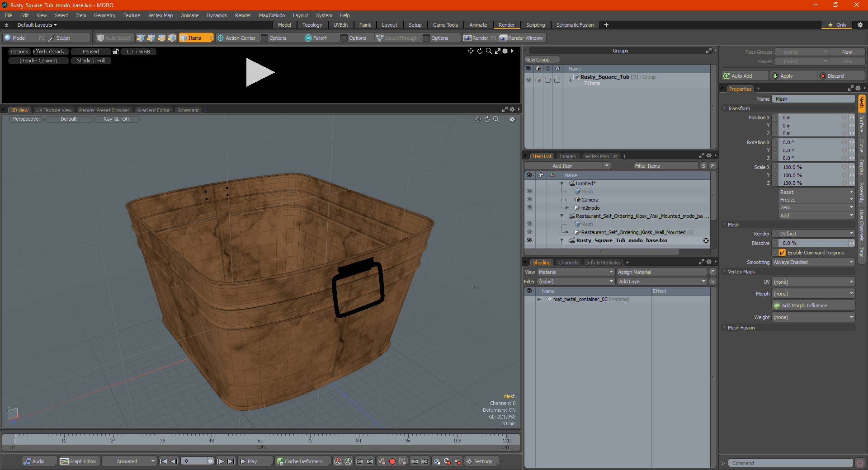Switch to the Game Tools layout tab
Screen dimensions: 868x470
[445, 25]
